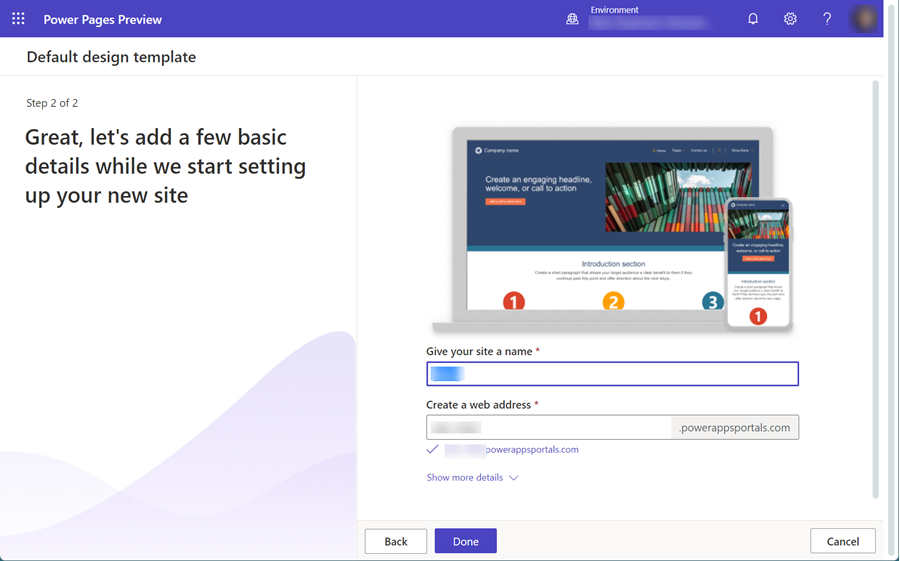900x561 pixels.
Task: Open the settings gear
Action: click(790, 19)
